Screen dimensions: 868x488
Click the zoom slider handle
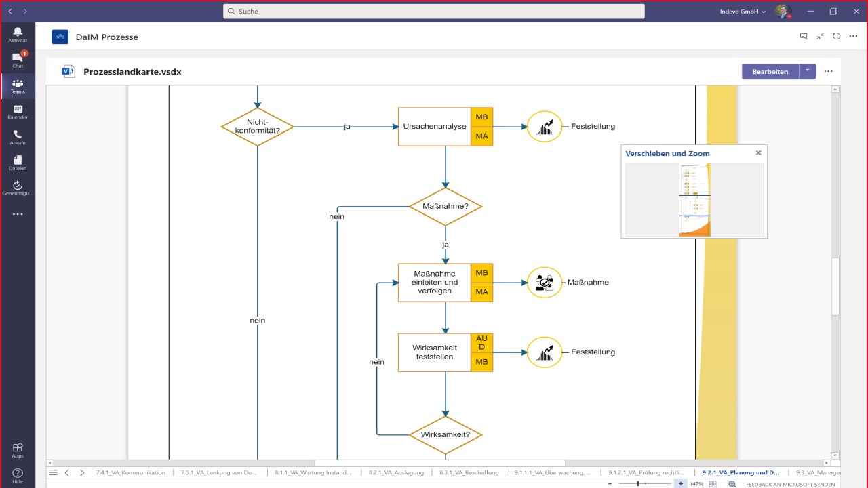(x=638, y=484)
